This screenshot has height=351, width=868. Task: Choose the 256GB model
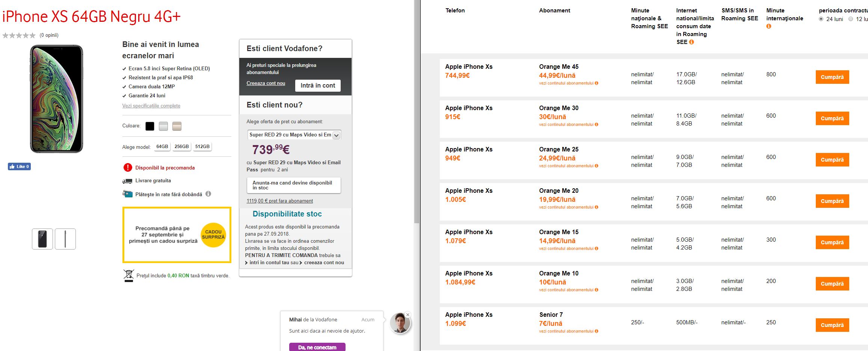182,147
